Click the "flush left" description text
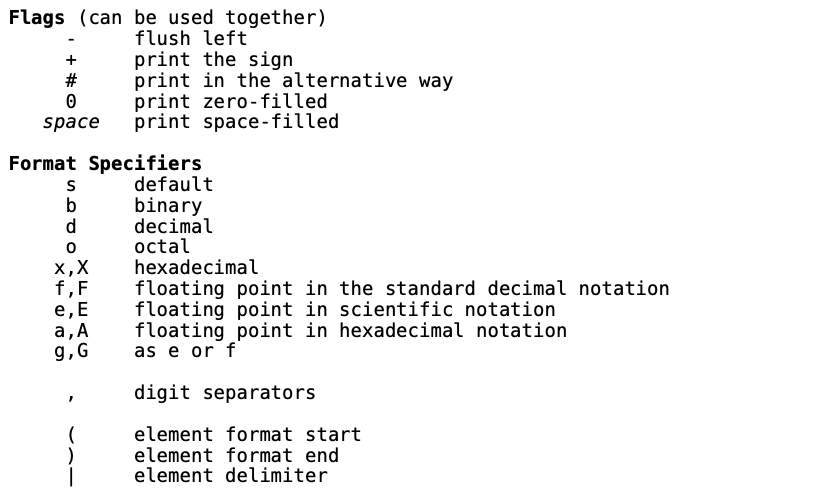Screen dimensions: 834x490 pyautogui.click(x=190, y=39)
